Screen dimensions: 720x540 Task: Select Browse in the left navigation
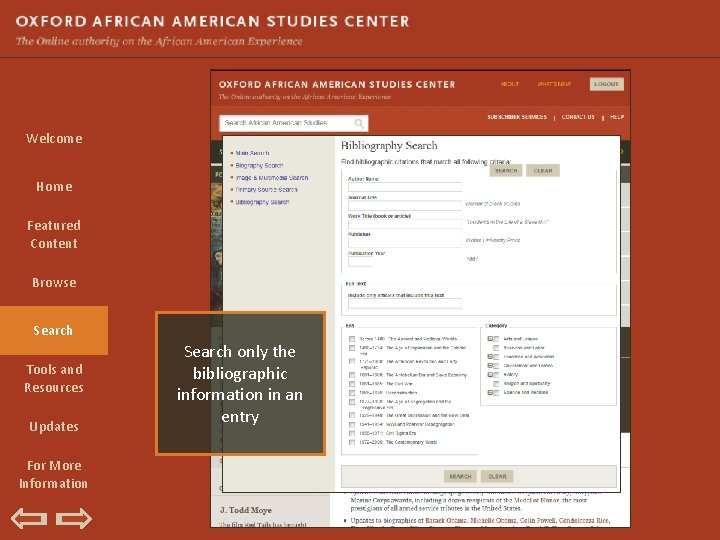point(54,282)
